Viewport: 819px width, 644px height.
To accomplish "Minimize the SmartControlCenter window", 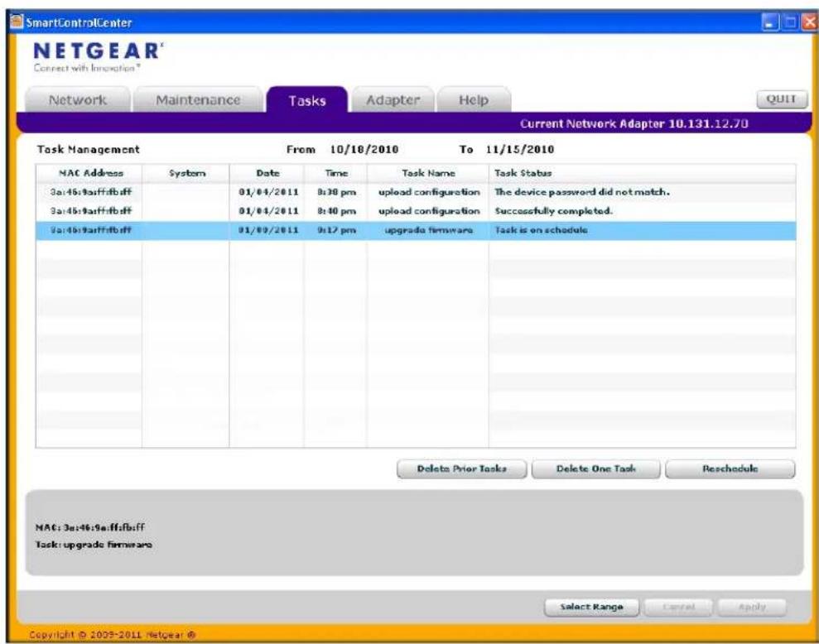I will (770, 22).
